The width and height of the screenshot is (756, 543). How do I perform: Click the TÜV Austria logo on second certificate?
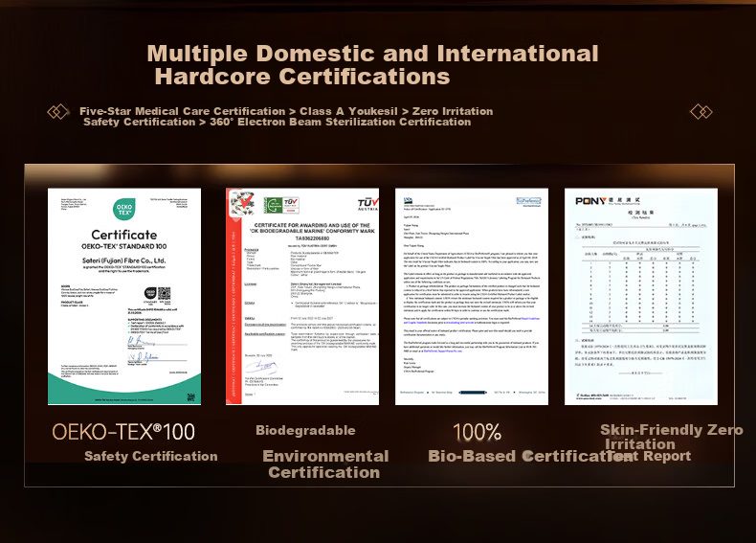(x=367, y=204)
